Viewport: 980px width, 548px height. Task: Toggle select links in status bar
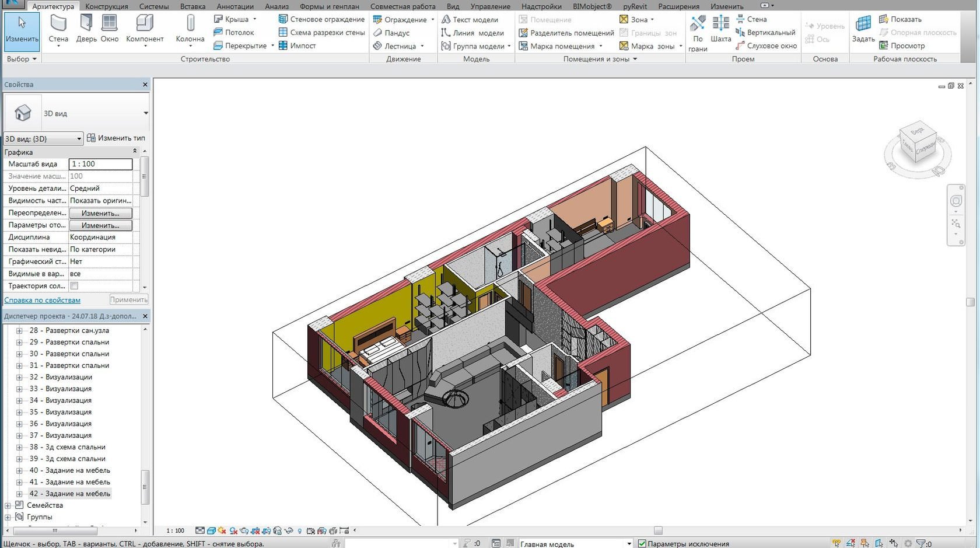[836, 543]
